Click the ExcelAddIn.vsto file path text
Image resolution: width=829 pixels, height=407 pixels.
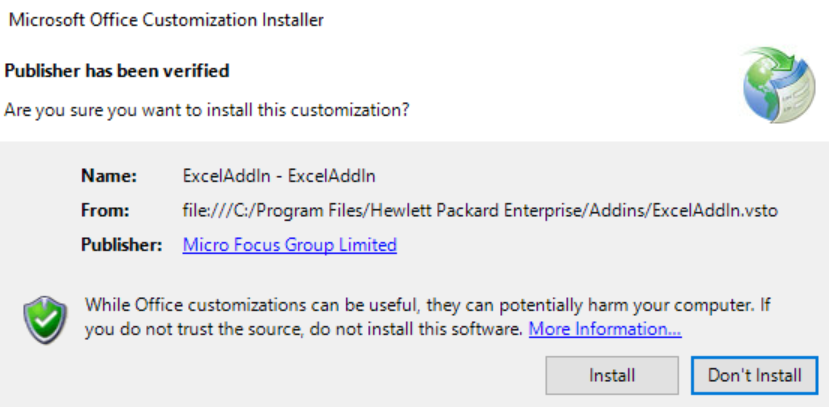(480, 210)
